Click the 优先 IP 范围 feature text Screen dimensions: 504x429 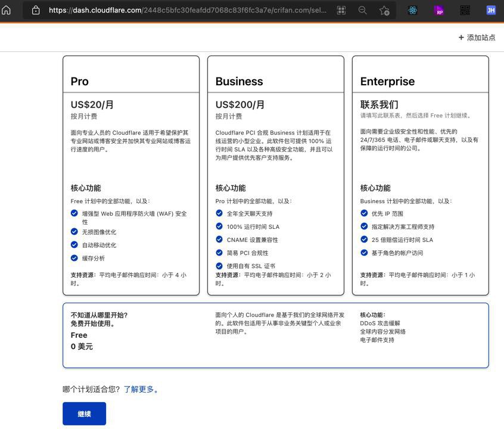(387, 213)
